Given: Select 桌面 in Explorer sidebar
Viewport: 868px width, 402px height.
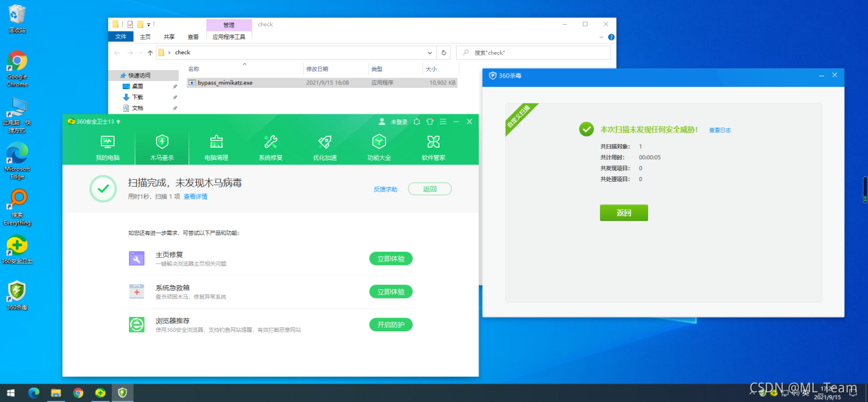Looking at the screenshot, I should [x=138, y=86].
